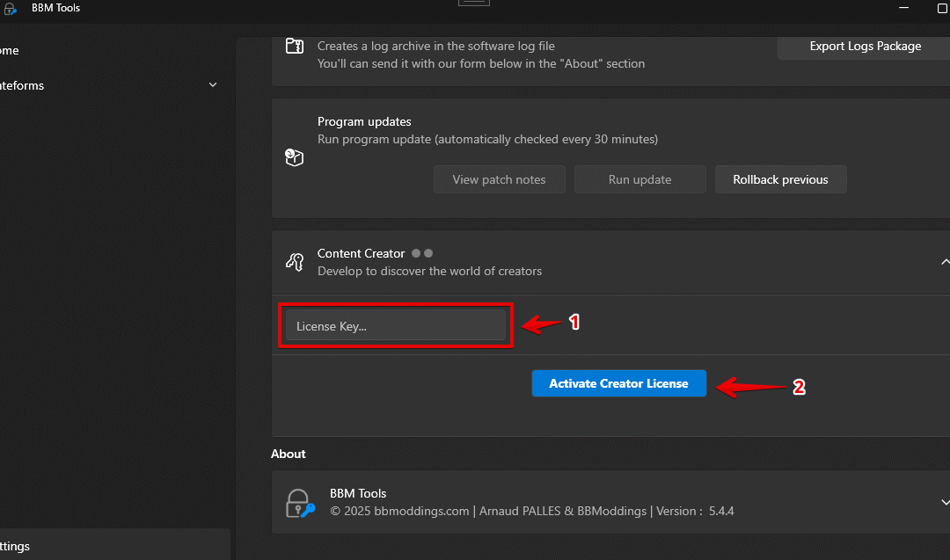Click the log archive folder icon
The height and width of the screenshot is (560, 950).
(x=295, y=47)
